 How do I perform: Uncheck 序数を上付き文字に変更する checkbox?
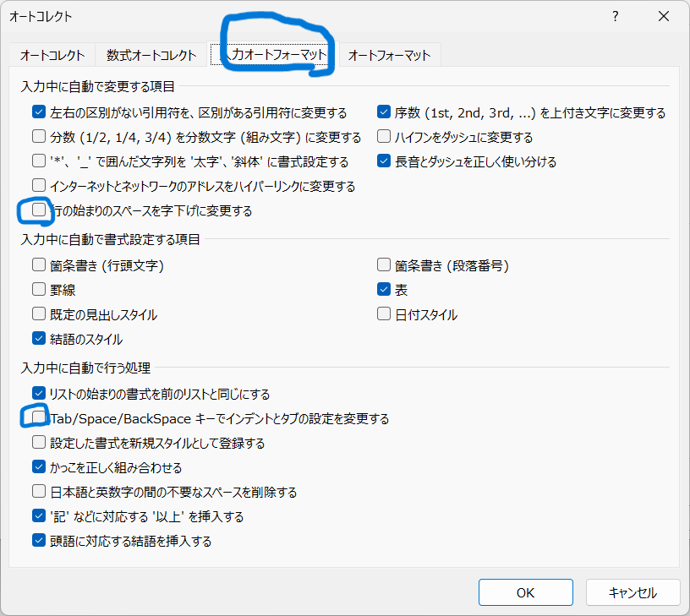click(x=384, y=112)
